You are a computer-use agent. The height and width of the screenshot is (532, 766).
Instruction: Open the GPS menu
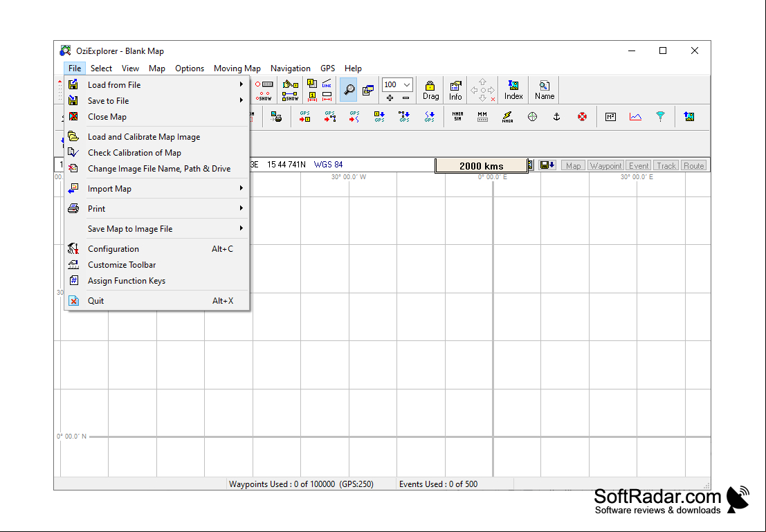click(327, 68)
